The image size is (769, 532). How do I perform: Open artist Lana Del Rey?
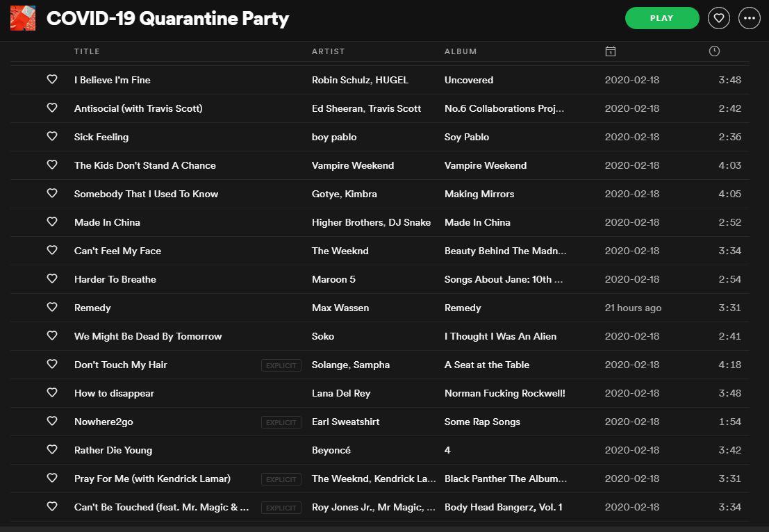click(x=341, y=393)
